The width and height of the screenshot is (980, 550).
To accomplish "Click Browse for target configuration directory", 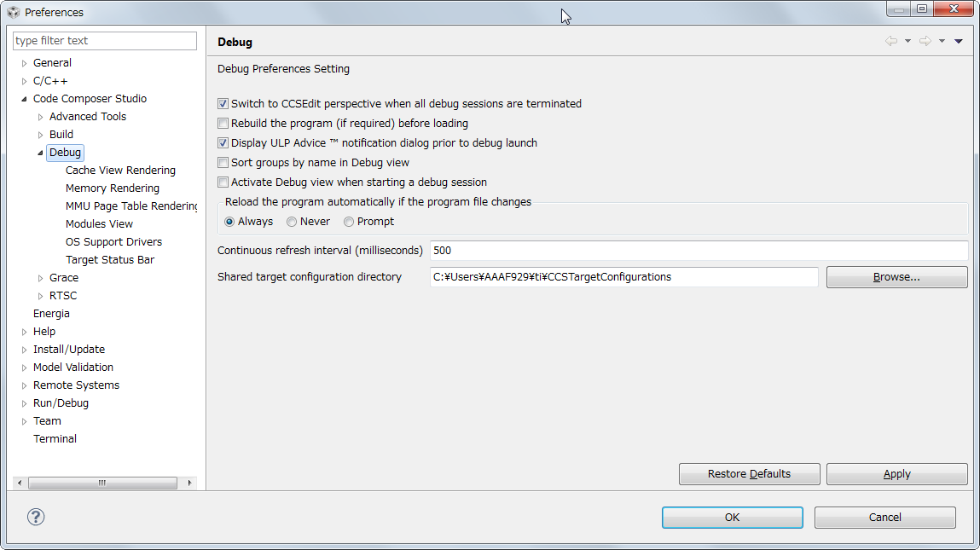I will pos(897,277).
